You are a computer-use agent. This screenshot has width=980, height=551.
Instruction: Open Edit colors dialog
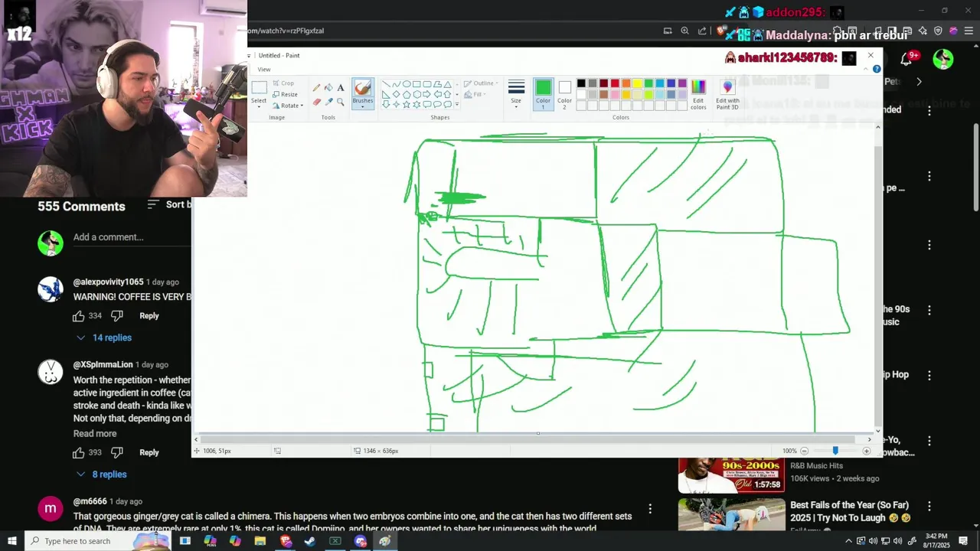pos(698,94)
